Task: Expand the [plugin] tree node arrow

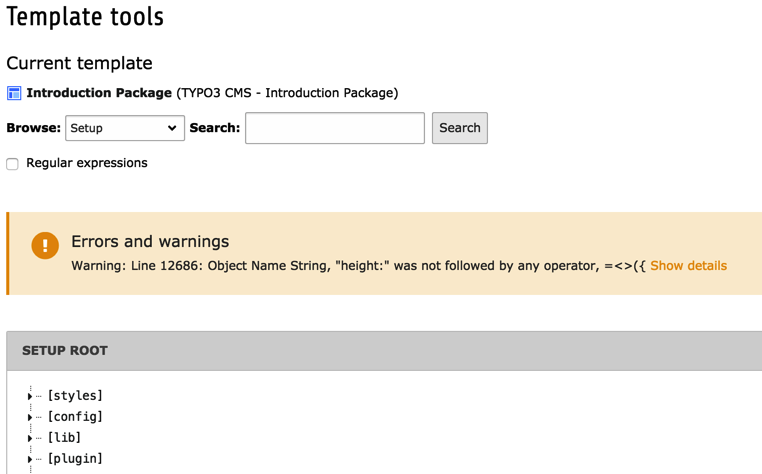Action: pyautogui.click(x=30, y=460)
